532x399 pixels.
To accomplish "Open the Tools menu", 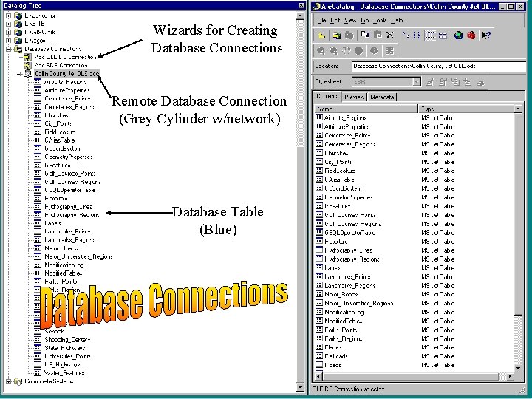I will click(x=380, y=21).
